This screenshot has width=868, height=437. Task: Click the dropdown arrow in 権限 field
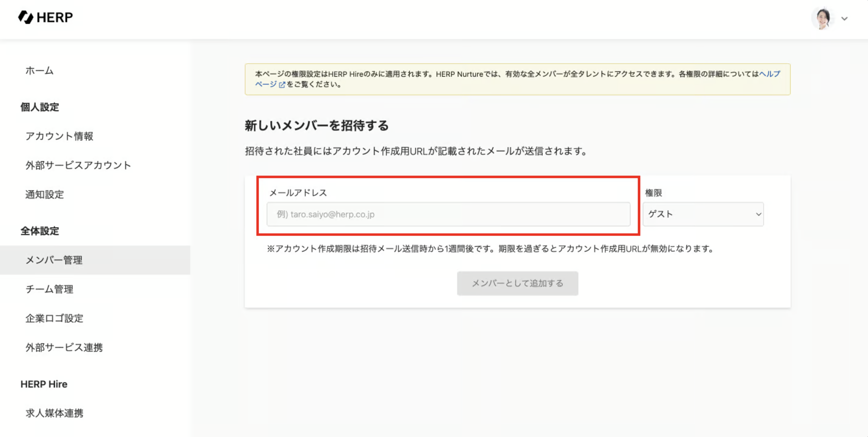(758, 214)
